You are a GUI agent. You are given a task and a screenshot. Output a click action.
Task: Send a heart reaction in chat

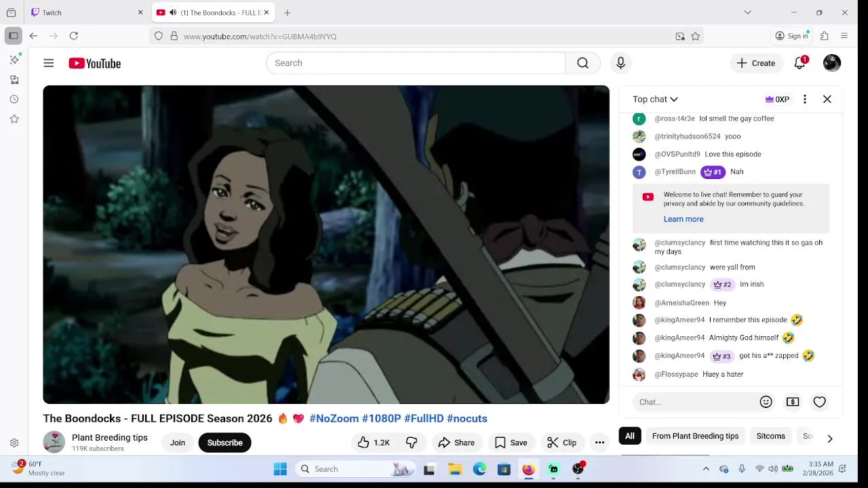tap(820, 402)
